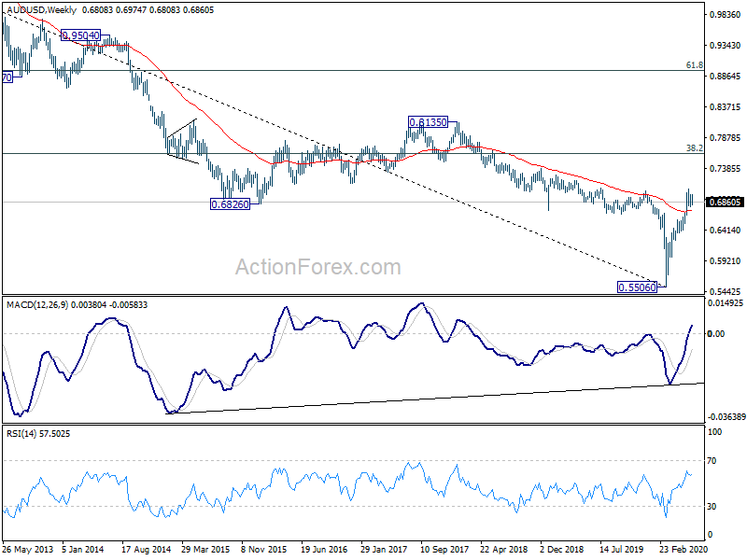Viewport: 747px width, 560px height.
Task: Click the MACD 0.00 zero level label
Action: click(716, 334)
